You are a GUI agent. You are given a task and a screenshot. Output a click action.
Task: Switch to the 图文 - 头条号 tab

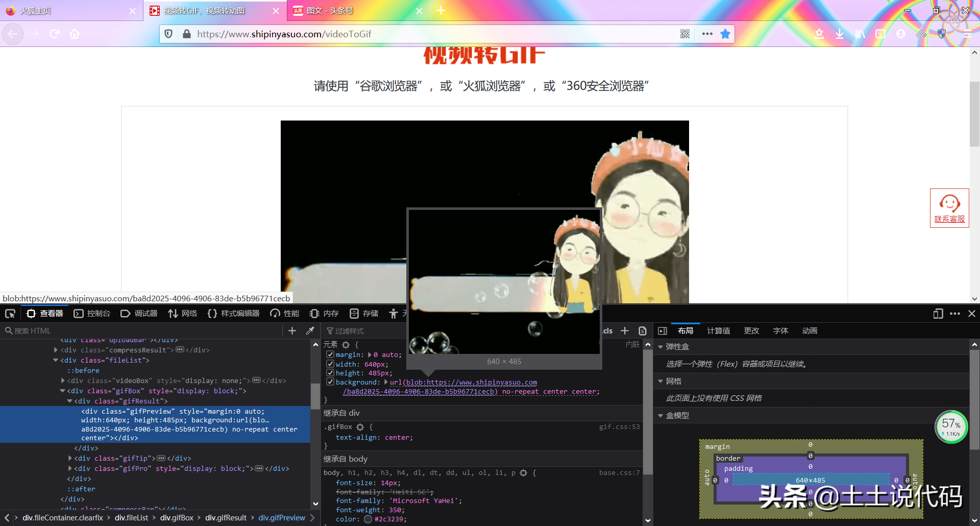point(358,11)
